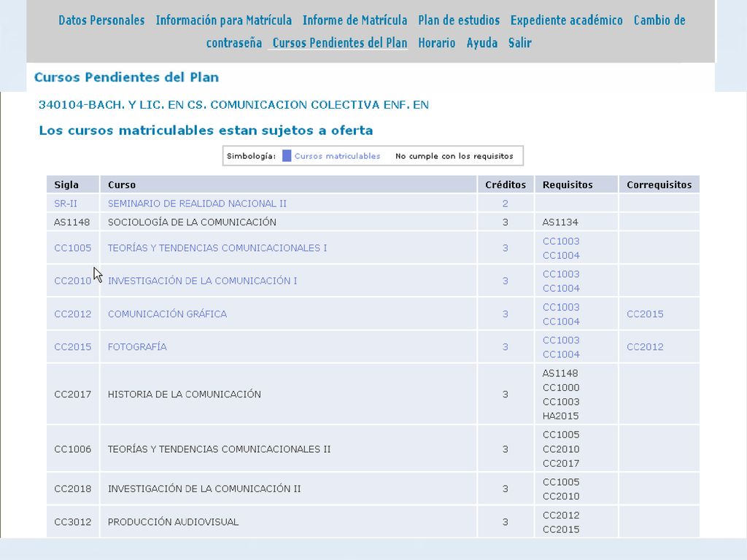Select sigla CC2012 in the Sigla column
The height and width of the screenshot is (560, 747).
[72, 314]
